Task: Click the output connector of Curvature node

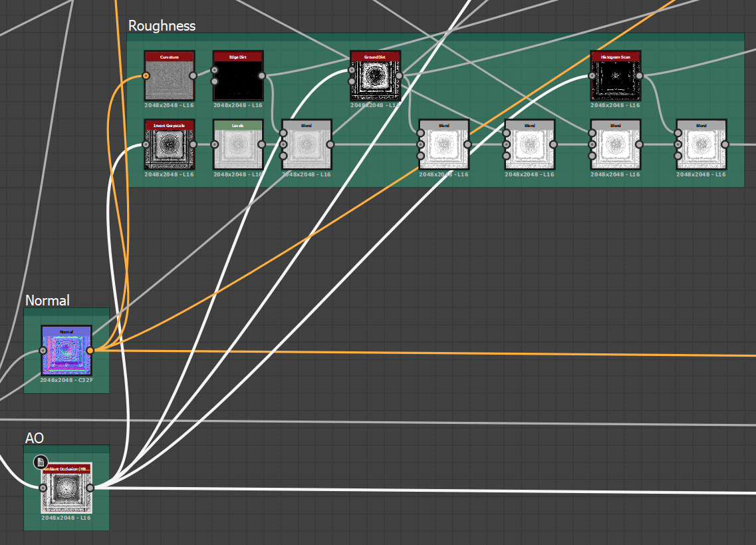Action: [193, 76]
